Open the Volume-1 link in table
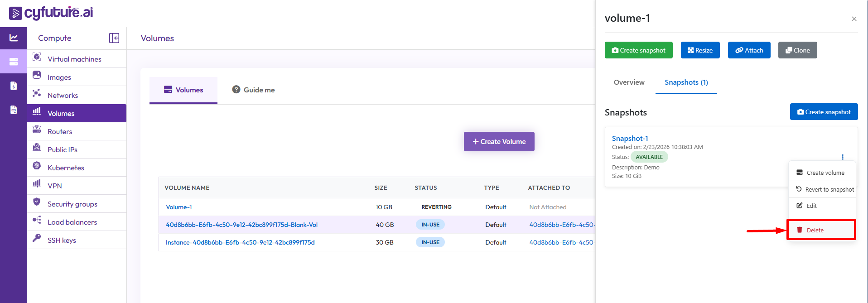This screenshot has width=868, height=303. 179,207
